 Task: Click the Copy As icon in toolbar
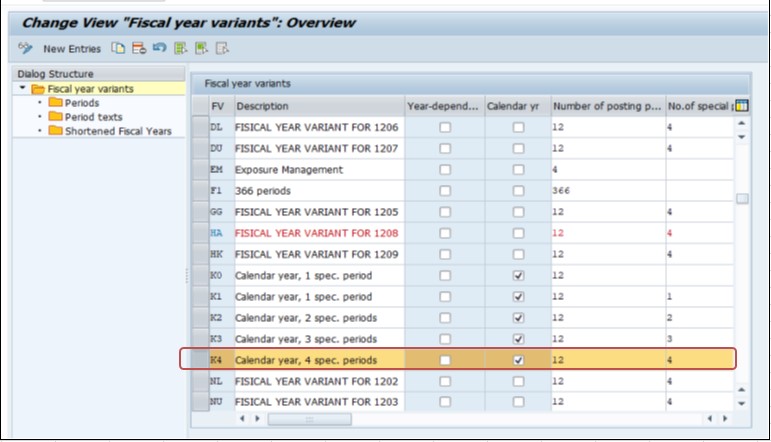[x=118, y=48]
